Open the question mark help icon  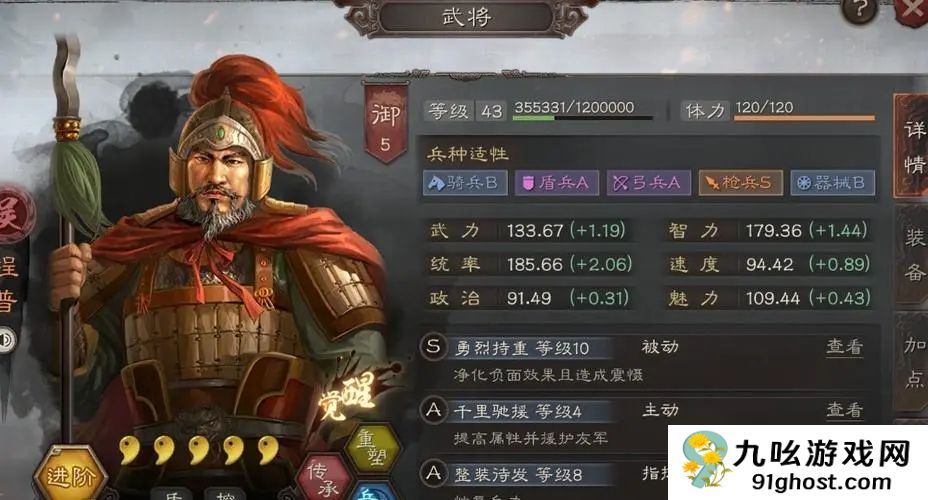859,9
